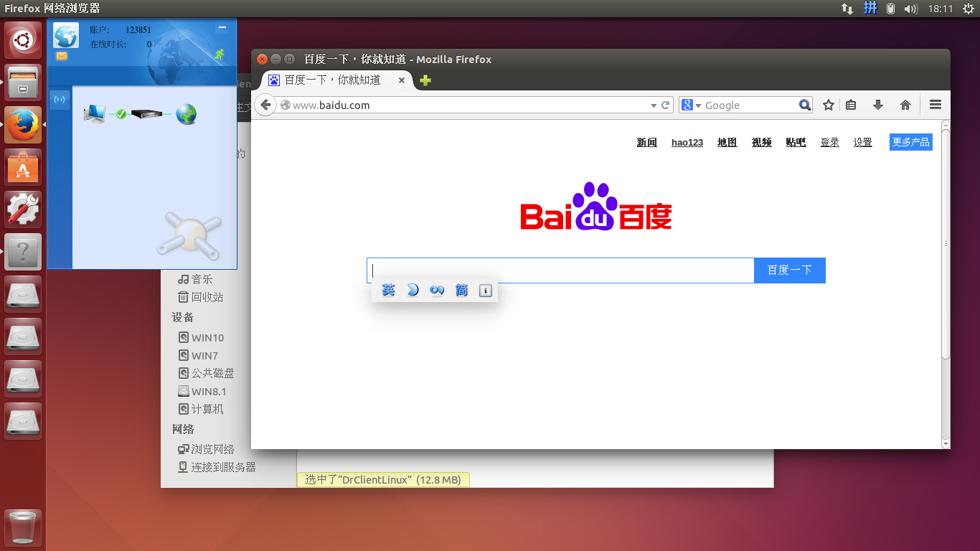Open the 拼 input method indicator
The width and height of the screenshot is (980, 551).
point(870,9)
